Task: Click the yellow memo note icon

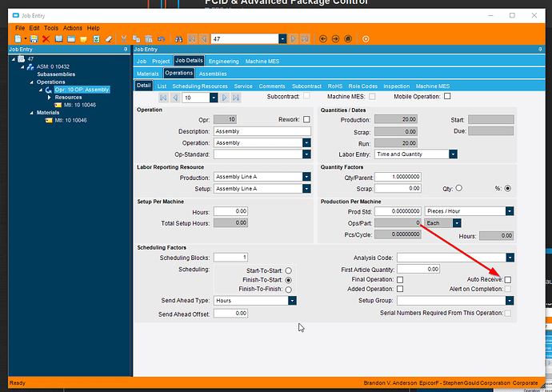Action: click(83, 38)
